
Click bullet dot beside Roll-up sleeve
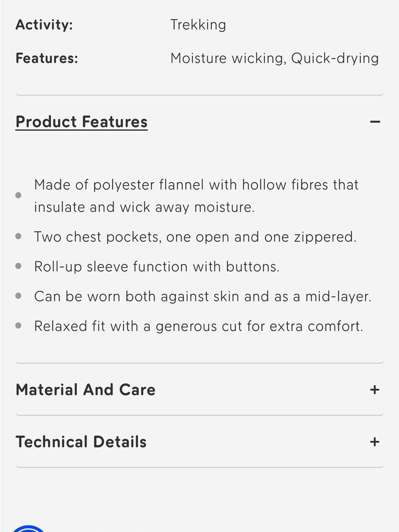tap(18, 266)
